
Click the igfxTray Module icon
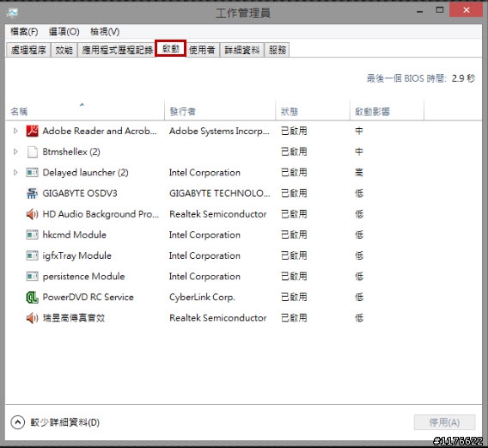[x=32, y=255]
